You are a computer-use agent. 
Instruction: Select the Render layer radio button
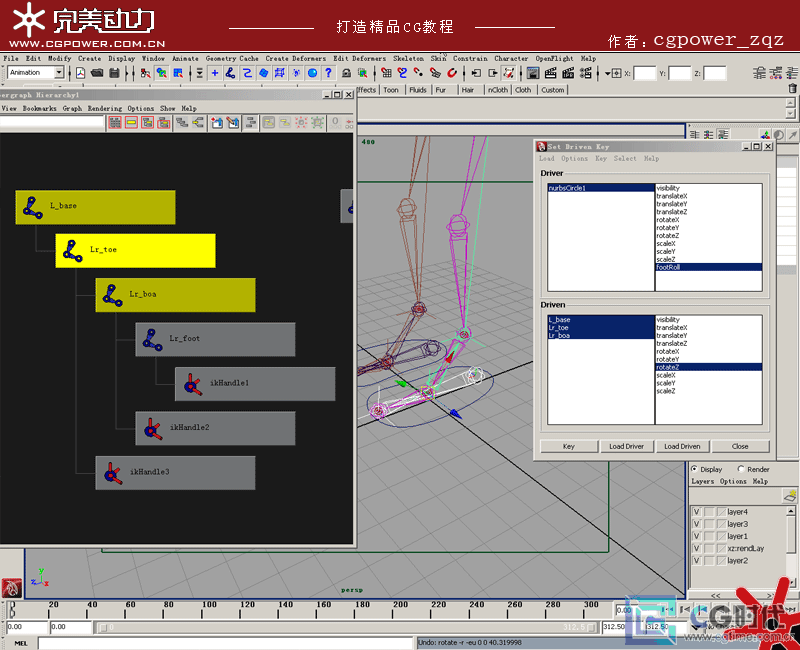pyautogui.click(x=741, y=469)
